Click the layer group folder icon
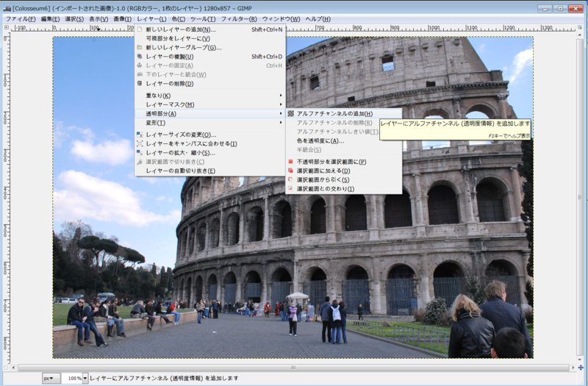Image resolution: width=588 pixels, height=386 pixels. (x=140, y=47)
